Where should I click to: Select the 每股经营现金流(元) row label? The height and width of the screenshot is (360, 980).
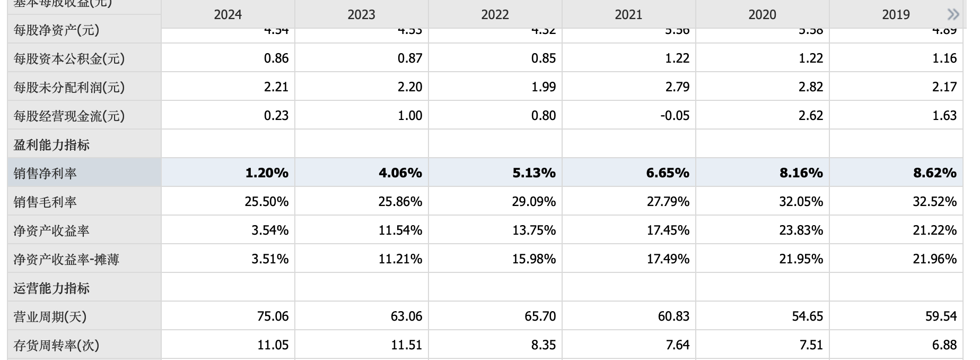click(69, 116)
